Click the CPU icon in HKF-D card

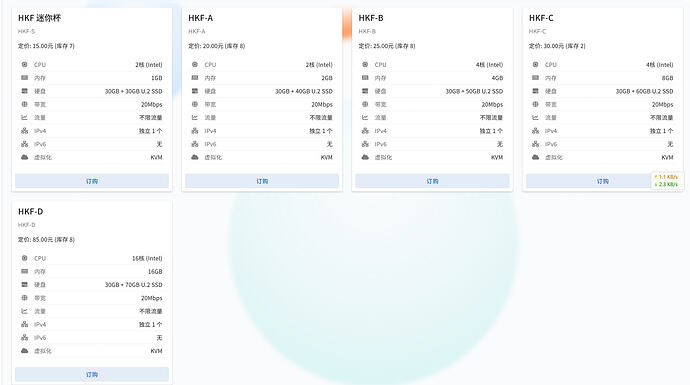click(25, 258)
